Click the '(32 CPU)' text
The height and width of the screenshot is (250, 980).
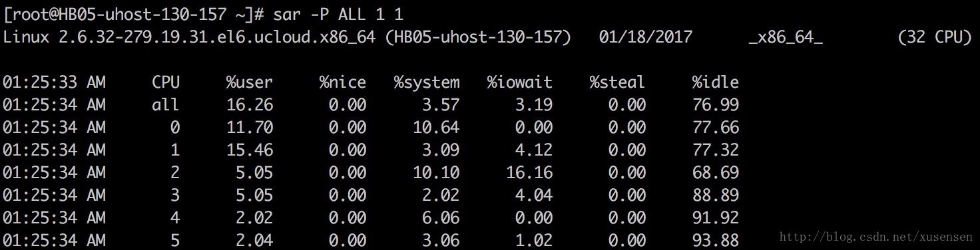click(x=935, y=38)
